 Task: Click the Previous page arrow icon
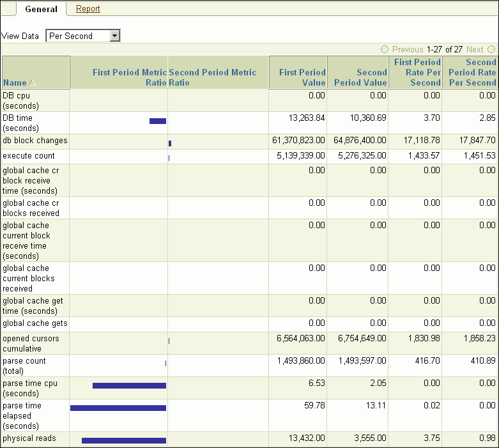385,49
